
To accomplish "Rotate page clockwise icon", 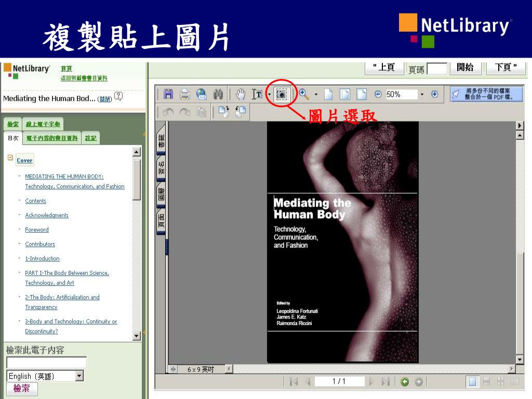I will click(223, 111).
